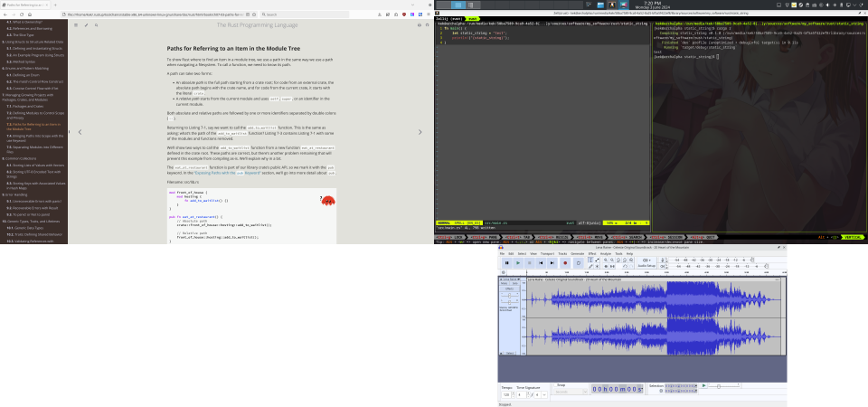Open sidebar chapter 7.1 Packages and Crates
This screenshot has height=407, width=868.
(25, 106)
